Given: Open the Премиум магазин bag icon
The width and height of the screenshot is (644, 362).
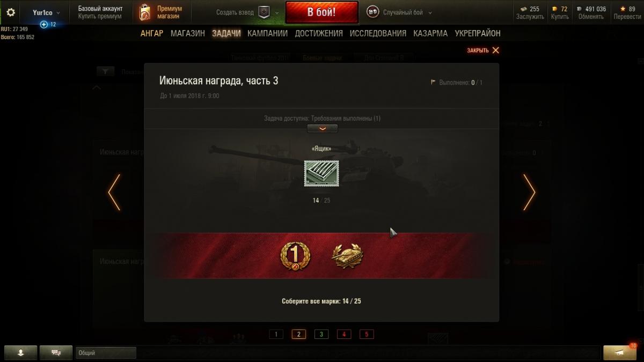Looking at the screenshot, I should (x=144, y=12).
